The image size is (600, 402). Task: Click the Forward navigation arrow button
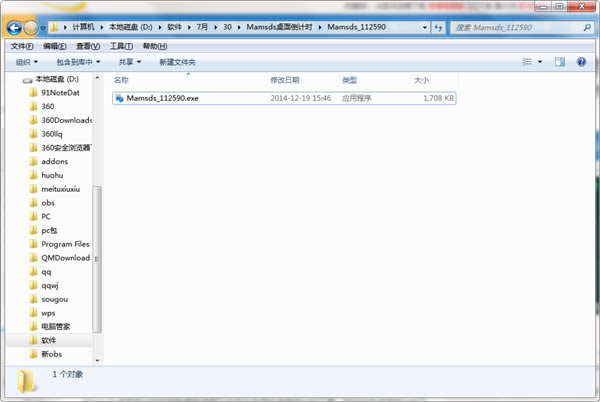[x=31, y=28]
